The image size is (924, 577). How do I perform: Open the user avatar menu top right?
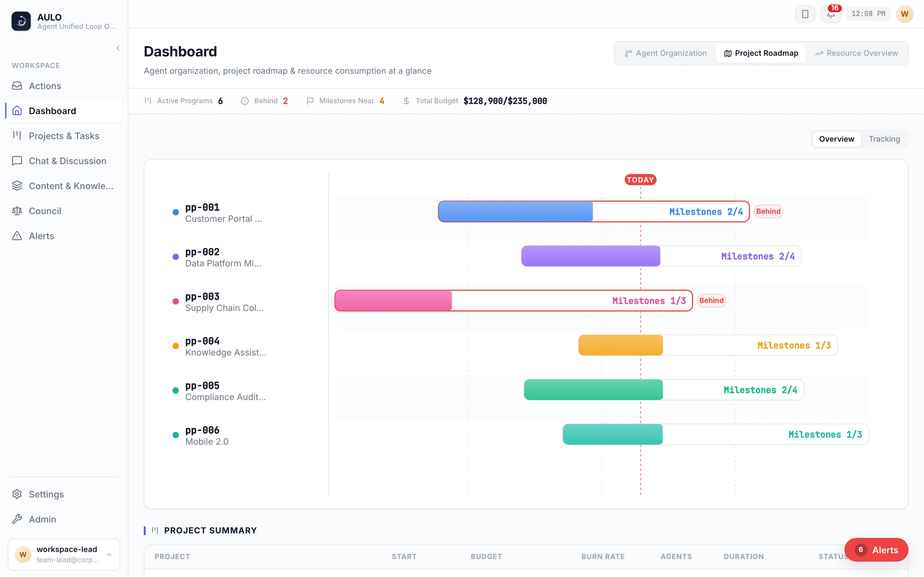click(904, 14)
